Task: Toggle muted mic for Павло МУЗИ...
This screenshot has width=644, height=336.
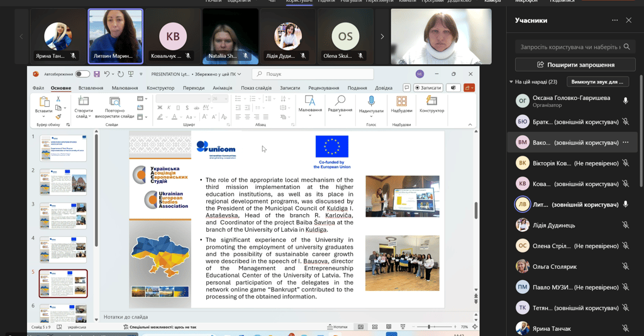Action: [x=626, y=287]
